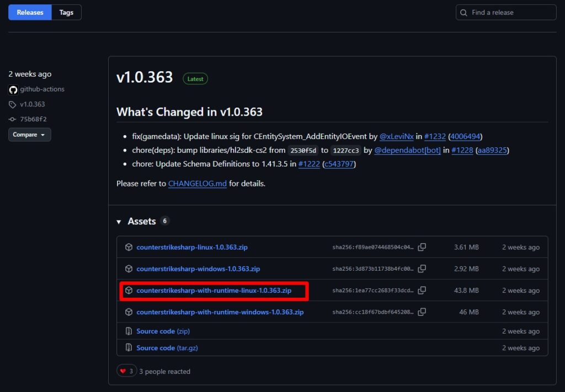Visit @xLeviNx user profile

397,136
